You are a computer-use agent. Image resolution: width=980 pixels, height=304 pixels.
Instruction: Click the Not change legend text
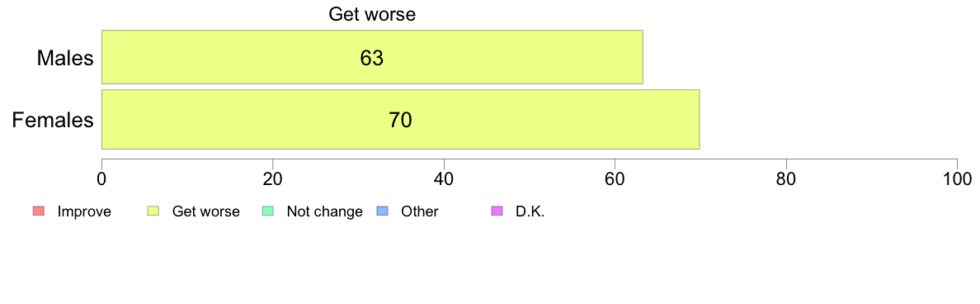pos(324,211)
